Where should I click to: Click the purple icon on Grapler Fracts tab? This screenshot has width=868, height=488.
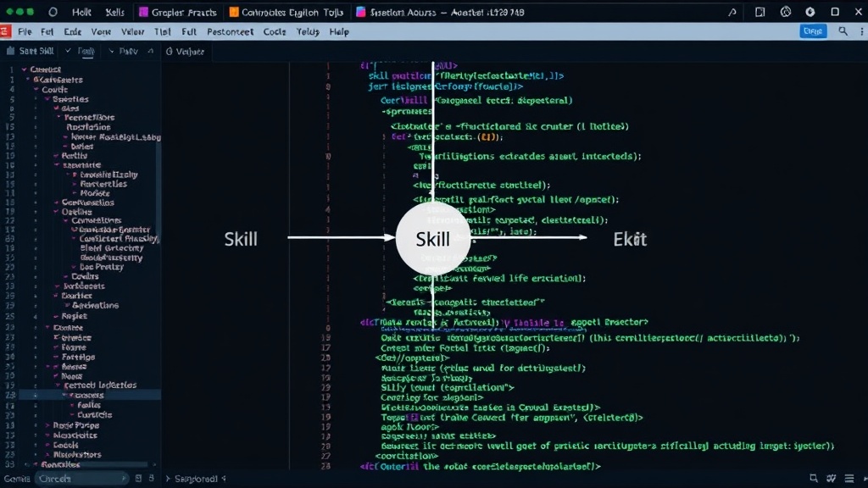click(x=143, y=12)
